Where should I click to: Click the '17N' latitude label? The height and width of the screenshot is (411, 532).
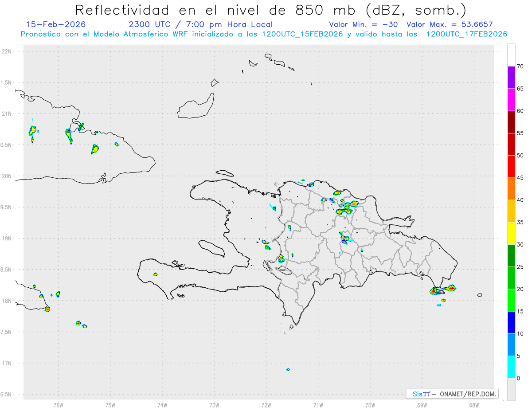[x=8, y=363]
